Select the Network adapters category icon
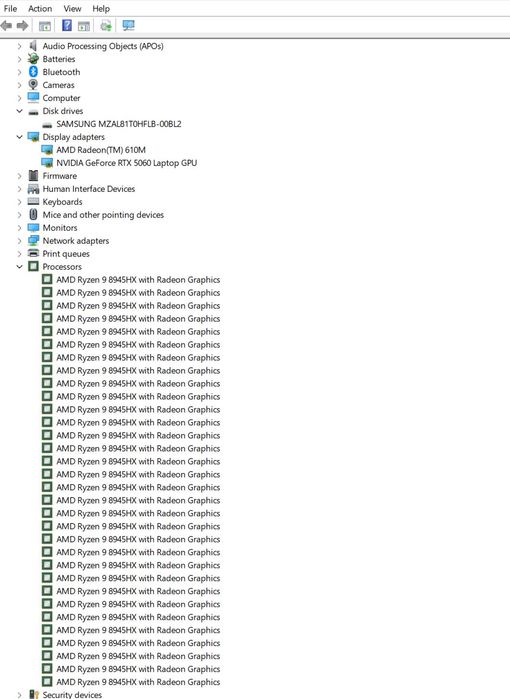Screen dimensions: 510x699 coord(33,241)
